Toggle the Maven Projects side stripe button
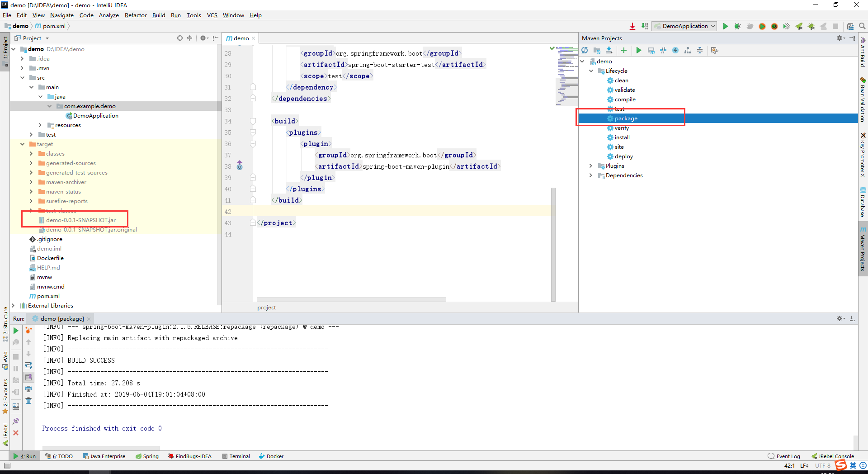This screenshot has width=868, height=474. point(863,248)
